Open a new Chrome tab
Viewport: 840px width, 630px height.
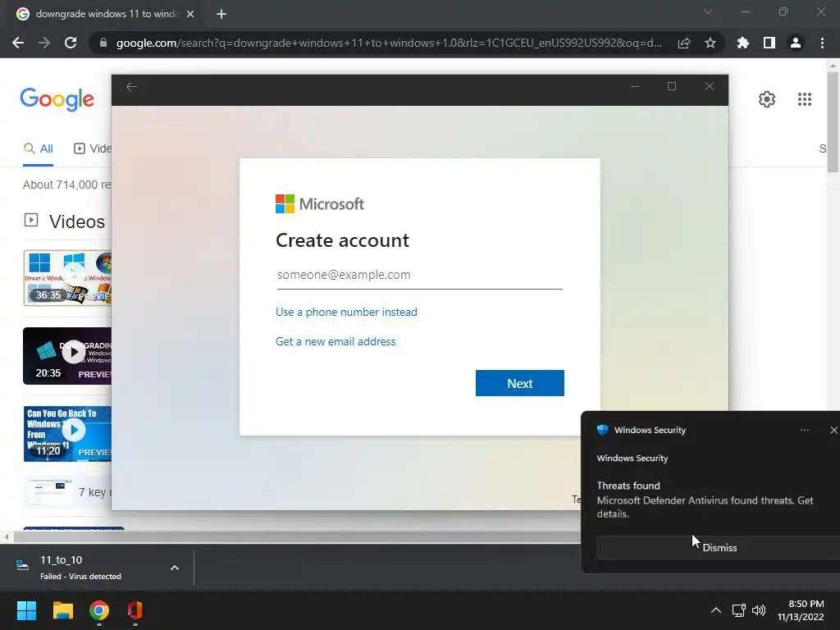(221, 14)
